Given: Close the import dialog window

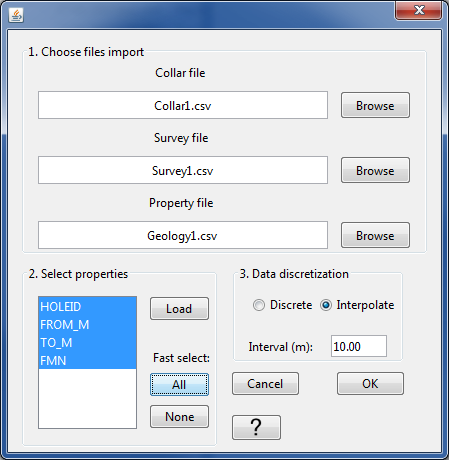Looking at the screenshot, I should pyautogui.click(x=419, y=11).
